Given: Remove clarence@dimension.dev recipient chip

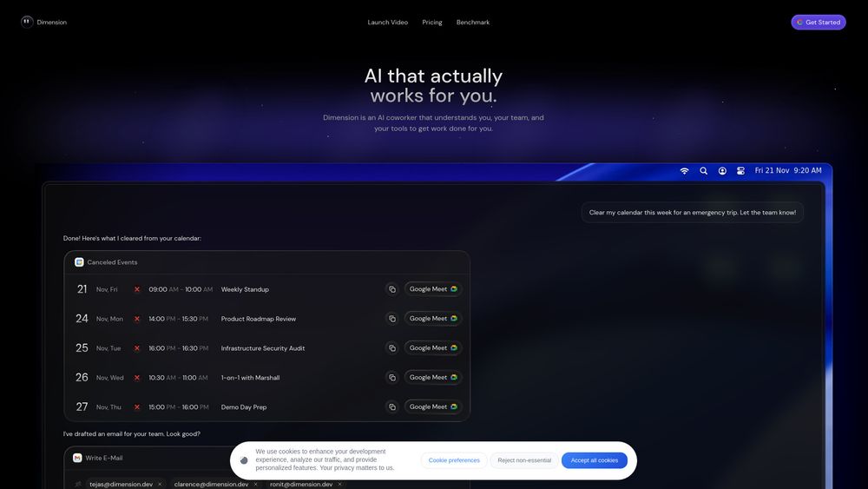Looking at the screenshot, I should 255,484.
